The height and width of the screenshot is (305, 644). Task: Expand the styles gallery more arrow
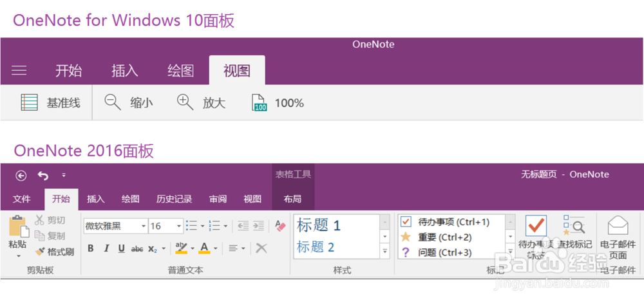click(x=385, y=251)
